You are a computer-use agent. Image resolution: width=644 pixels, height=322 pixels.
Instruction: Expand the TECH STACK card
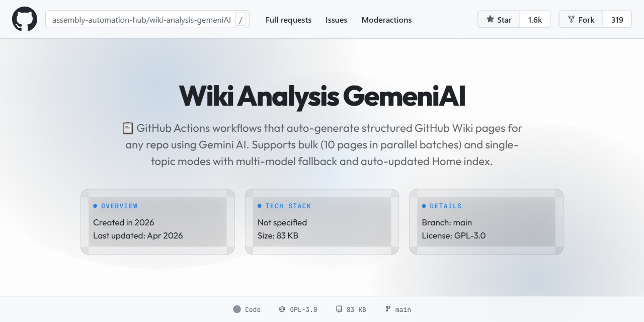[321, 221]
